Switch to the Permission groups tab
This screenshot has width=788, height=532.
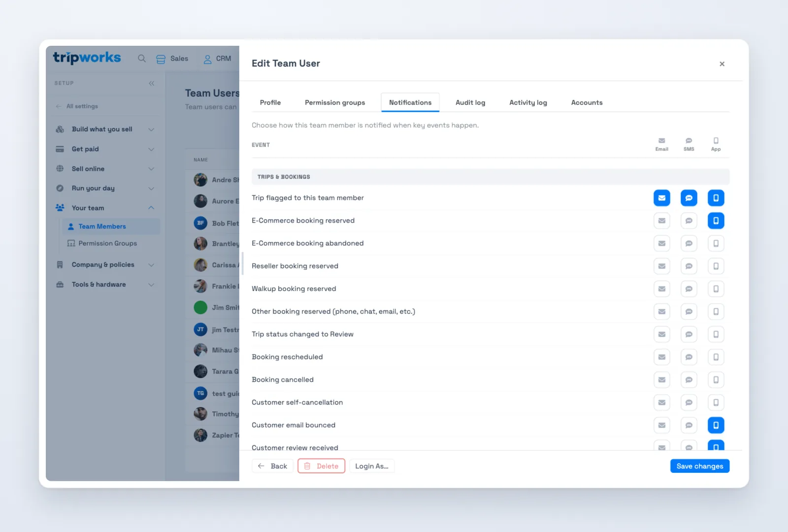tap(335, 102)
